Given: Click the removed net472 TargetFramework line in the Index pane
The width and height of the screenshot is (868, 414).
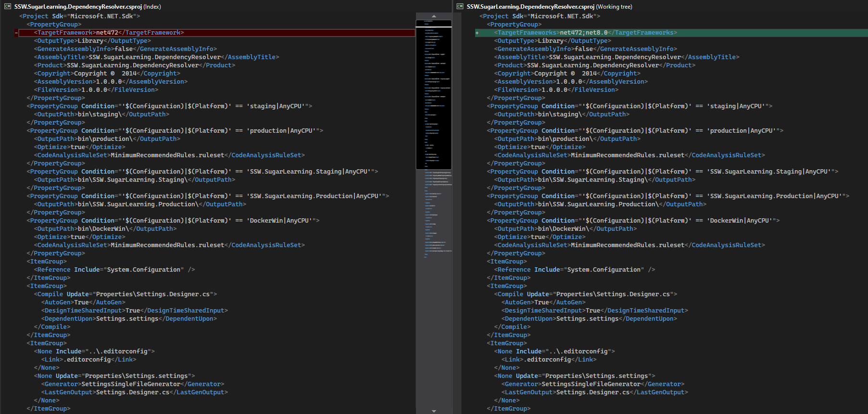Looking at the screenshot, I should pos(109,33).
